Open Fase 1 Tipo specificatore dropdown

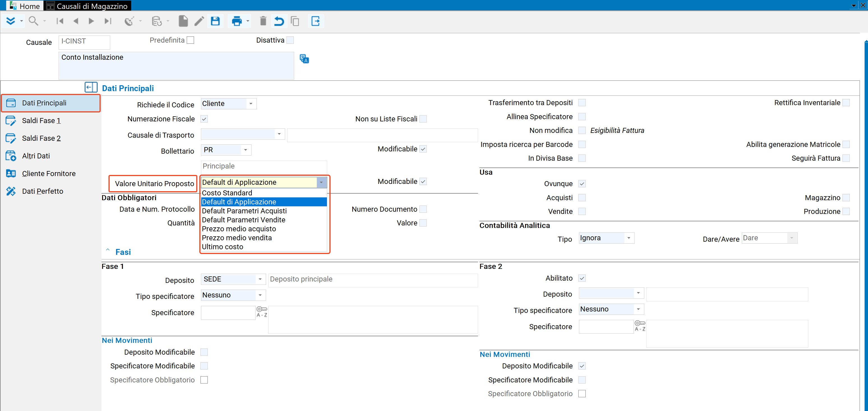(260, 295)
